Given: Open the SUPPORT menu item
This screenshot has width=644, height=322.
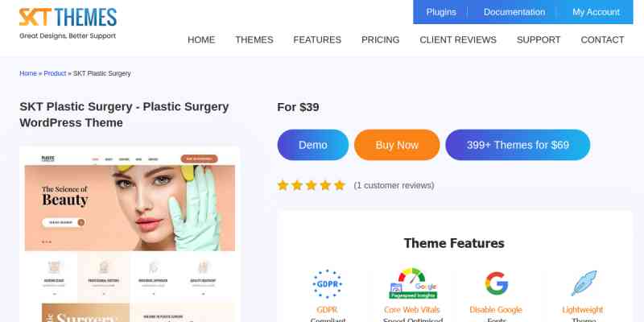Looking at the screenshot, I should tap(539, 39).
